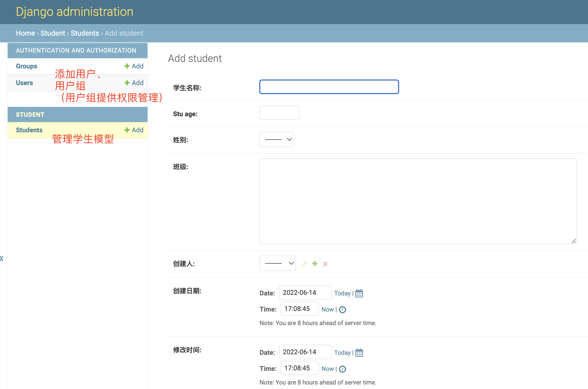This screenshot has width=588, height=389.
Task: Click Today link for 创建日期
Action: click(x=343, y=293)
